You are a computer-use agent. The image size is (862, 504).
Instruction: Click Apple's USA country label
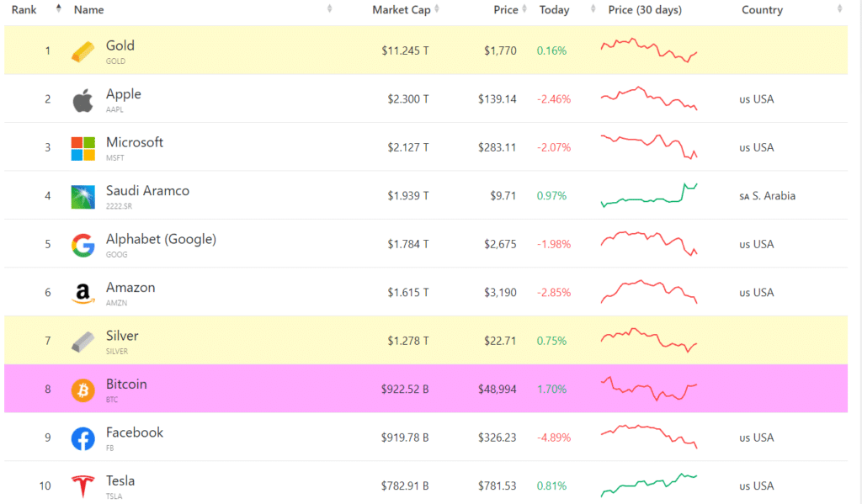pyautogui.click(x=757, y=99)
